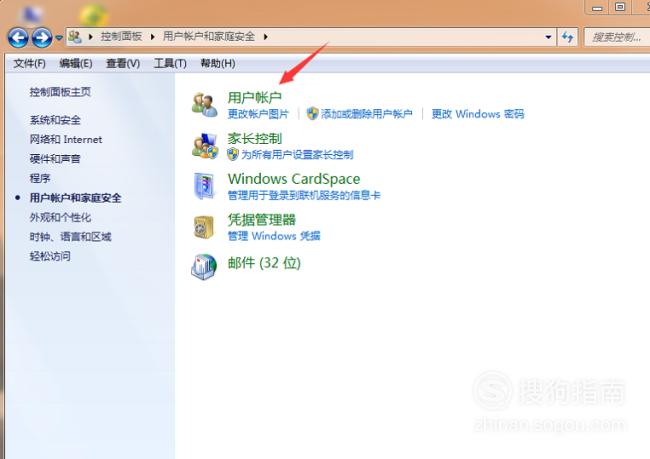Screen dimensions: 650x459
Task: Click the Refresh button
Action: coord(568,37)
